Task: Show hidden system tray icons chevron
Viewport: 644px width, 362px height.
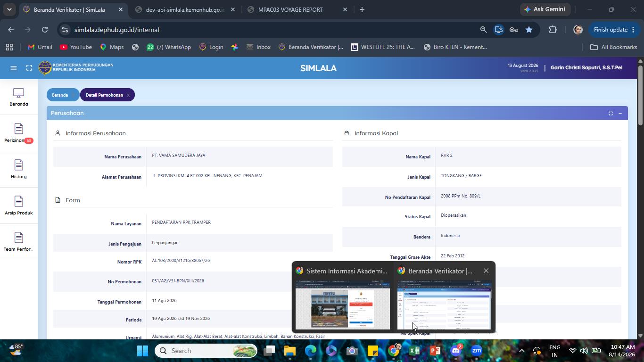Action: pos(521,351)
